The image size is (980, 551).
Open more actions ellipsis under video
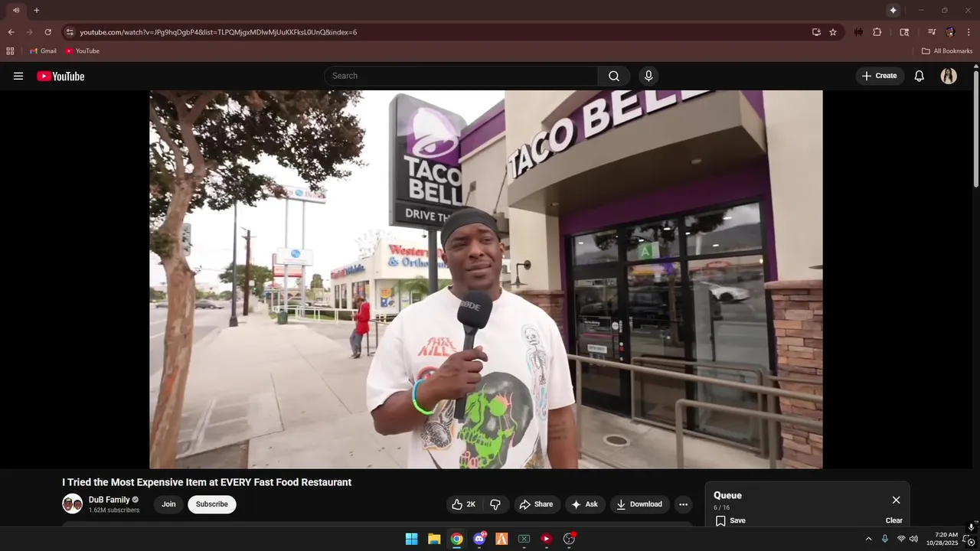683,504
